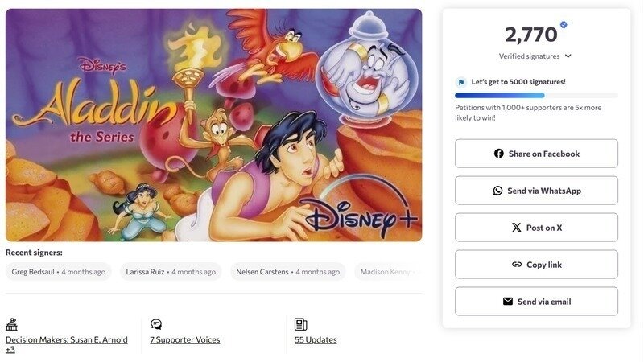
Task: Select Nelsen Carstens recent signer chip
Action: click(x=288, y=272)
